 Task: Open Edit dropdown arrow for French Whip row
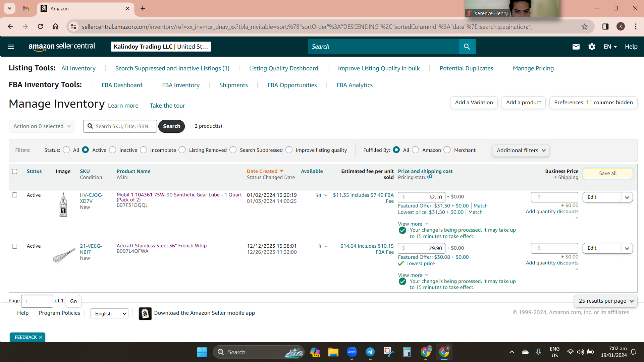[627, 248]
